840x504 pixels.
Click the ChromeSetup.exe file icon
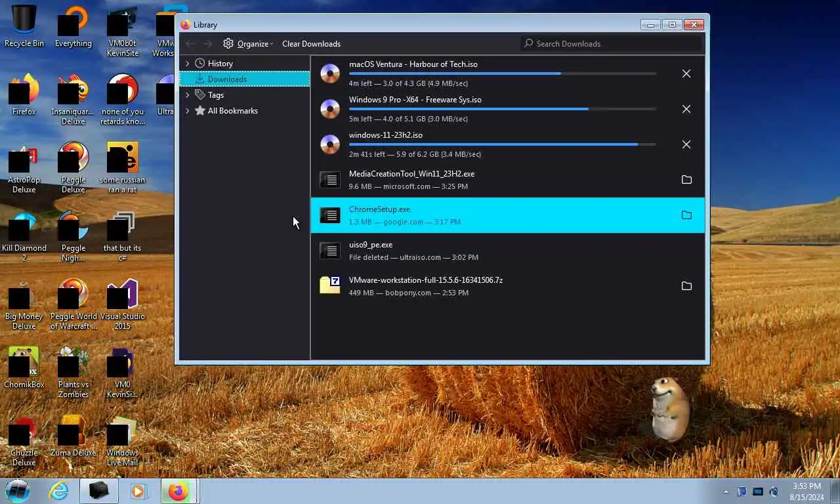pos(330,215)
